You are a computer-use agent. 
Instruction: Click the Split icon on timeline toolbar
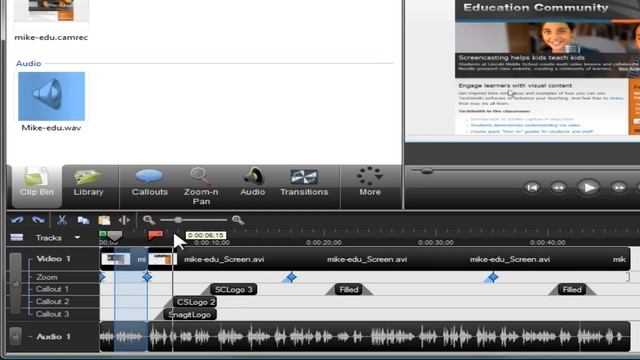tap(124, 220)
